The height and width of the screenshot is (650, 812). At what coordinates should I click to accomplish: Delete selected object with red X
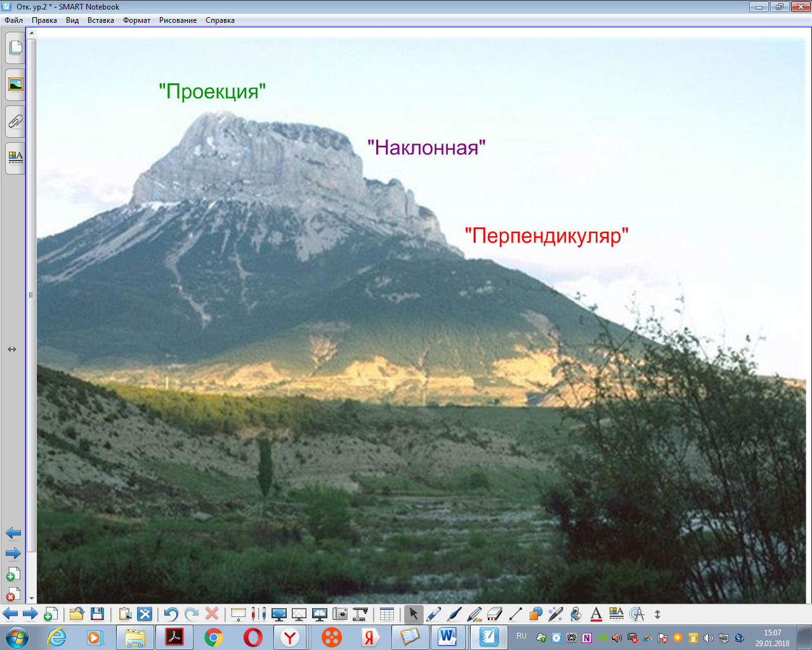212,614
